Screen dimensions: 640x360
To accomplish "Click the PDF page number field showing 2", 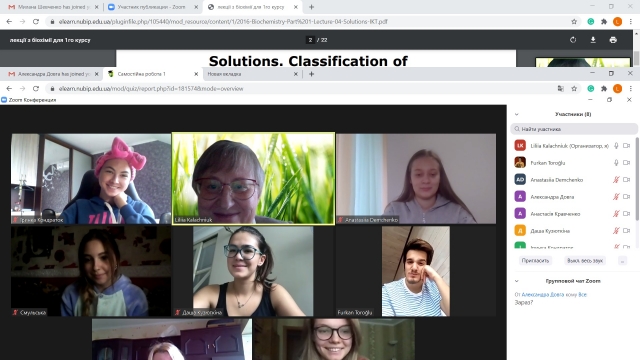I will point(310,40).
